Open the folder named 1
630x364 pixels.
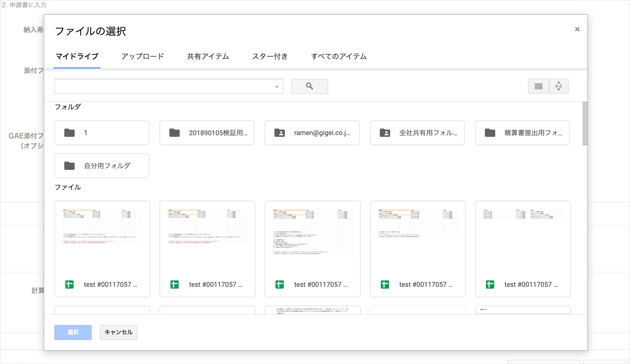(102, 133)
